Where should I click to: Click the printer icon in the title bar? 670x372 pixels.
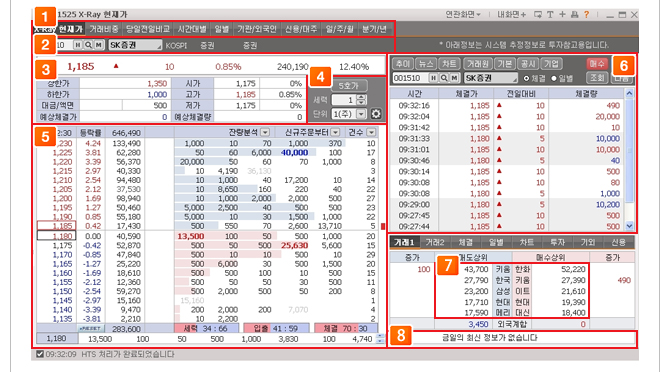(x=575, y=15)
